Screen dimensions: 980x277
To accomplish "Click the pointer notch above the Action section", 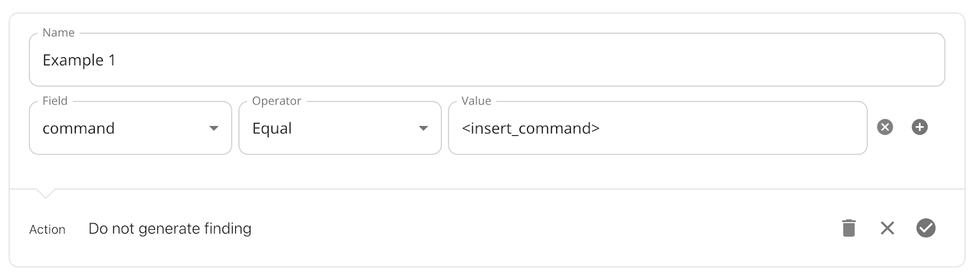I will pyautogui.click(x=46, y=193).
